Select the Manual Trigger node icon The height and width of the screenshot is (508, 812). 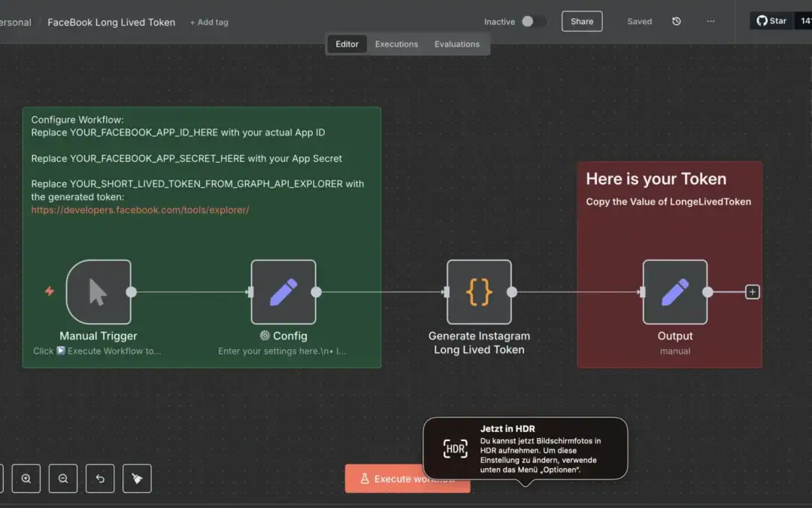tap(98, 292)
